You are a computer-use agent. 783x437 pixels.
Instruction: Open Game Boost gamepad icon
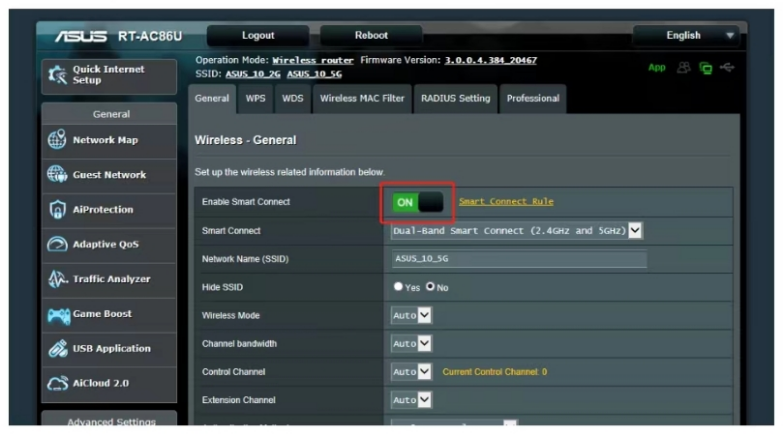point(57,314)
